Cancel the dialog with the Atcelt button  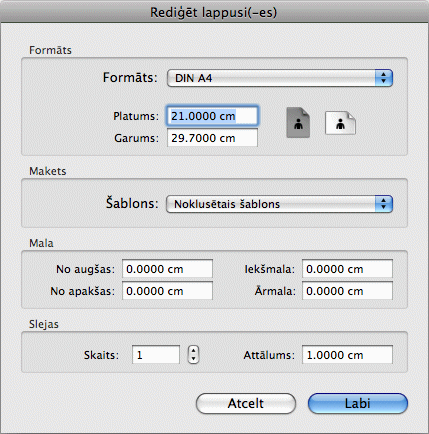pos(246,403)
